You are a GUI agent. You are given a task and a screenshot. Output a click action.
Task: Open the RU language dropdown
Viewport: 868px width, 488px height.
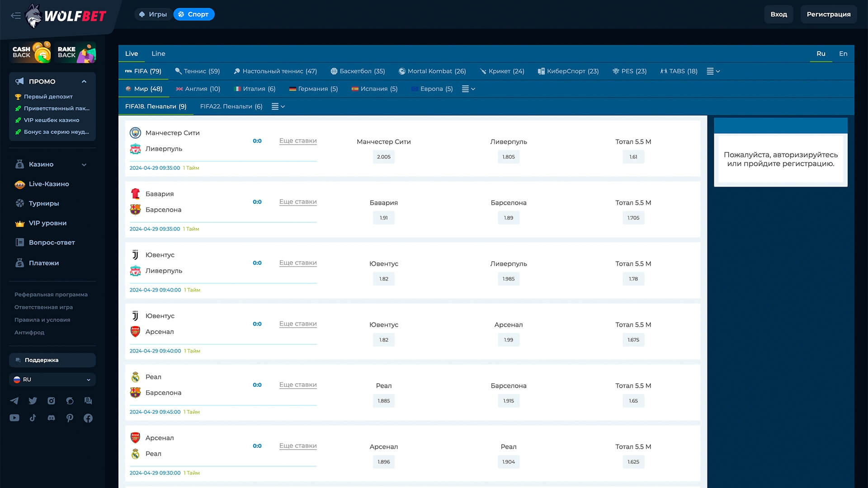click(x=52, y=380)
